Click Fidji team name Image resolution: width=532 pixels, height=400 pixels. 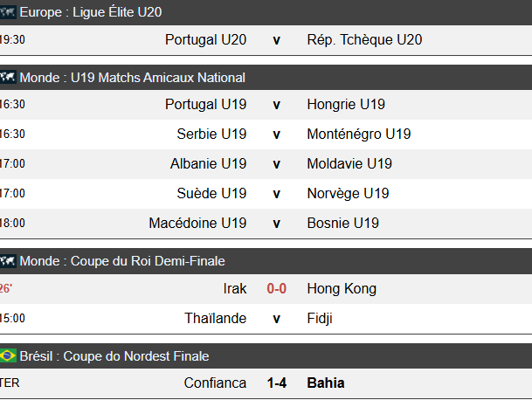[320, 319]
